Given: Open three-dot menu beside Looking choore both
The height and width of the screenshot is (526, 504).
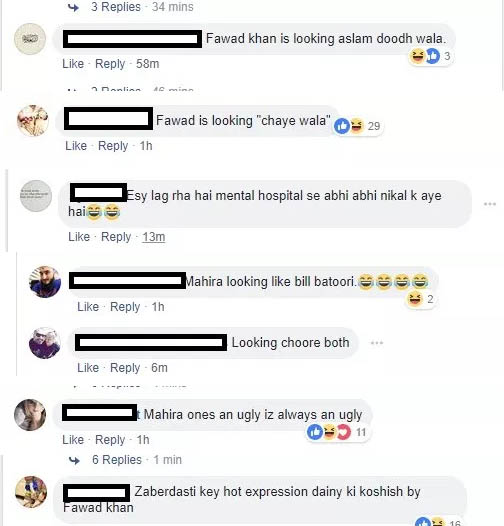Looking at the screenshot, I should coord(377,343).
